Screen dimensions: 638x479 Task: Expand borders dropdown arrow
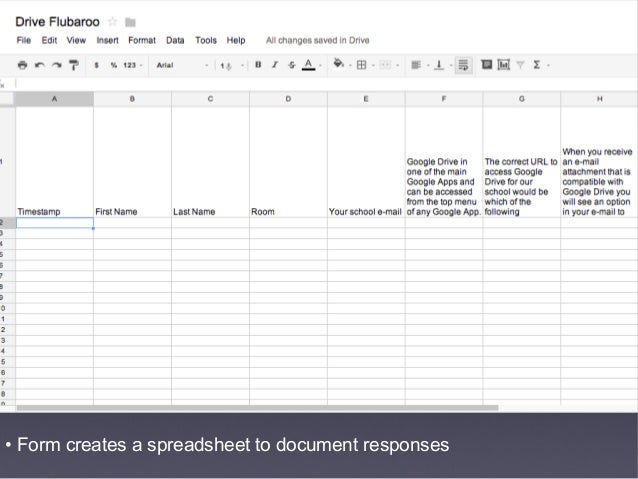tap(373, 66)
